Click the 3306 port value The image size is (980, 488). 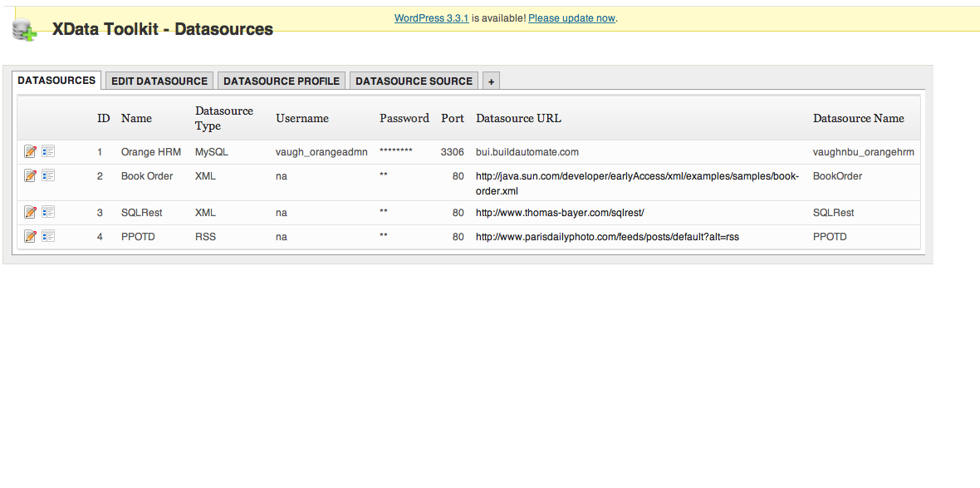[x=453, y=151]
